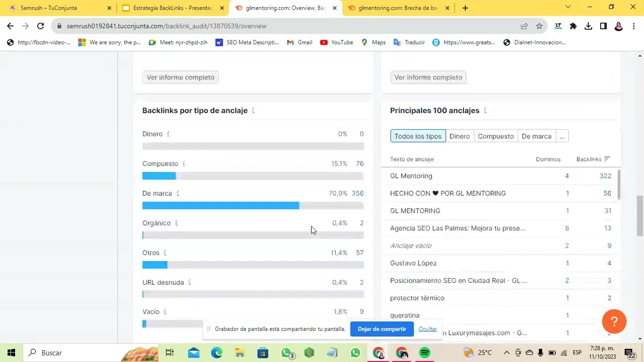Open the Gmail bookmark

click(x=299, y=42)
